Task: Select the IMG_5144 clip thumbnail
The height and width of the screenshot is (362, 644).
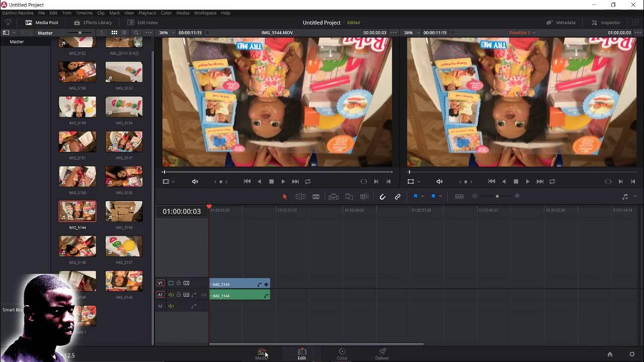Action: [77, 212]
